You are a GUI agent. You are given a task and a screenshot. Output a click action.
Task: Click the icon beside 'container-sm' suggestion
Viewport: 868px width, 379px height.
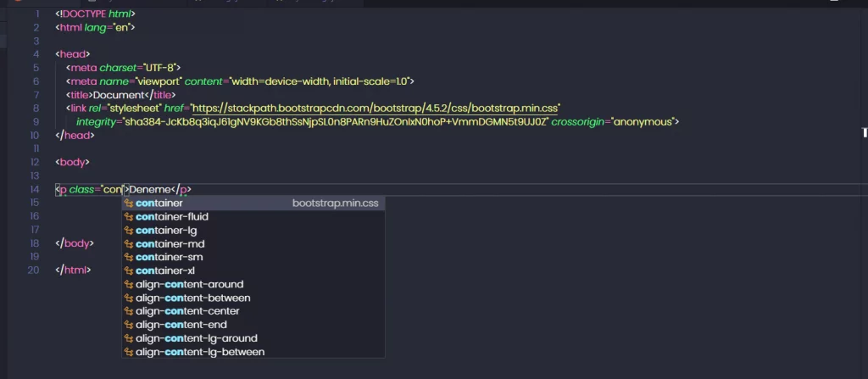tap(129, 257)
